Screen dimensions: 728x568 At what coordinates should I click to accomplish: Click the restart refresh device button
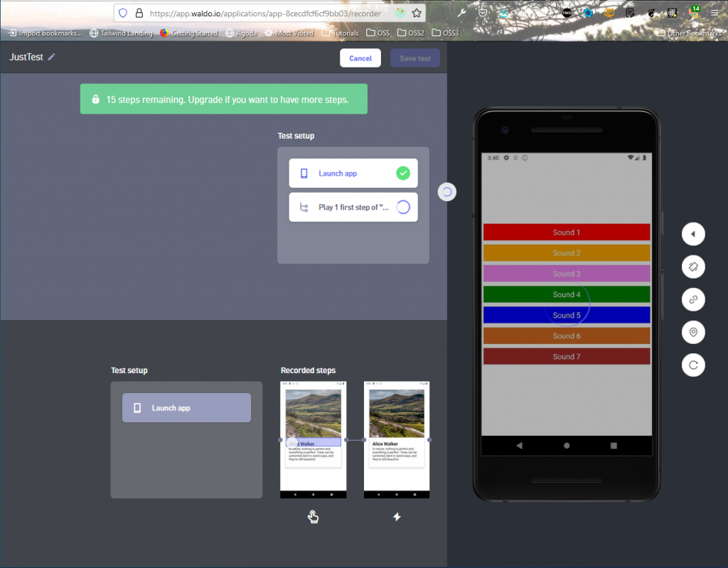click(x=693, y=365)
